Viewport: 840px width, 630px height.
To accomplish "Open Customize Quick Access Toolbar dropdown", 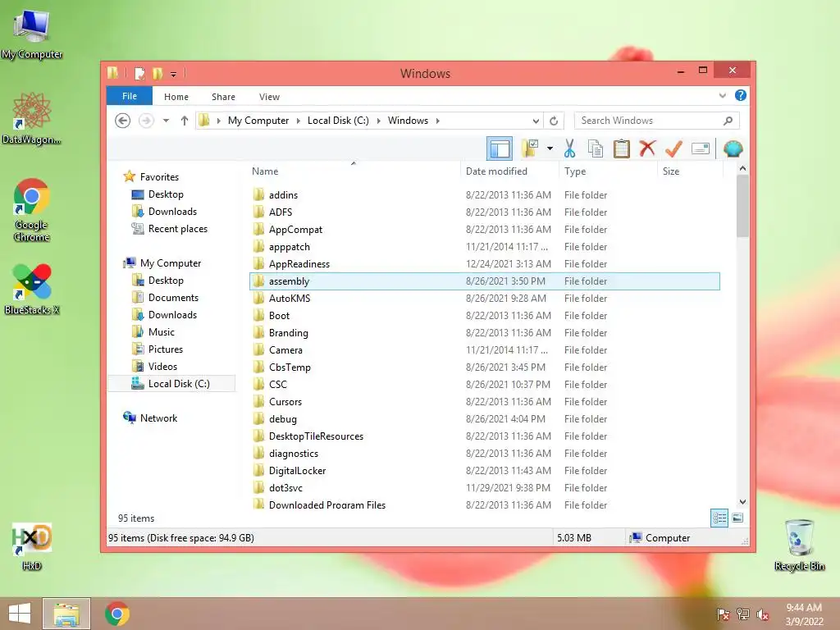I will [174, 74].
